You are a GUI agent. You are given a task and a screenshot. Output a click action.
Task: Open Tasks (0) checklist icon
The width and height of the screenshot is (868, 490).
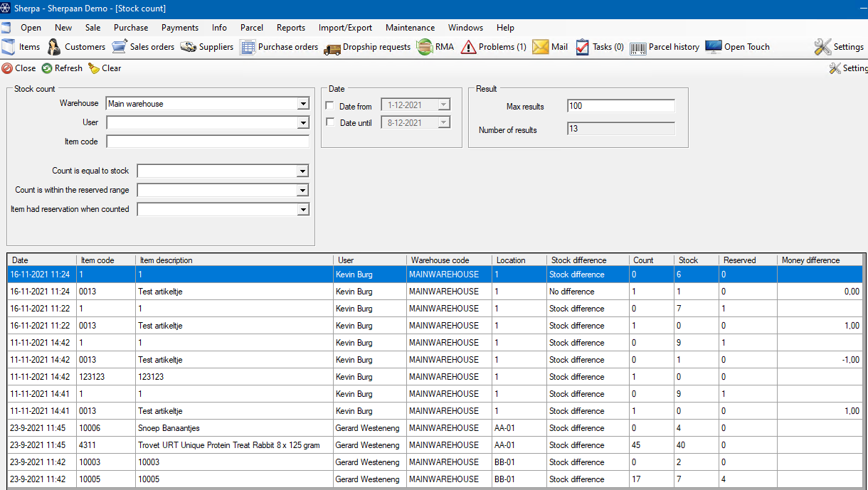[582, 47]
